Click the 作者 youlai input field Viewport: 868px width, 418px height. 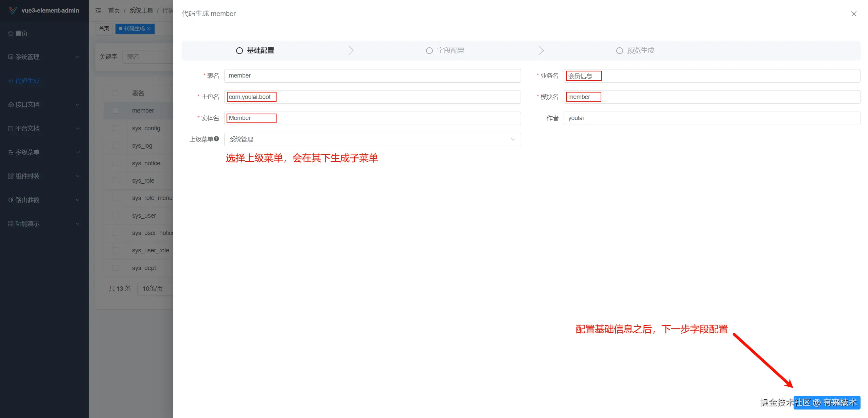point(711,118)
